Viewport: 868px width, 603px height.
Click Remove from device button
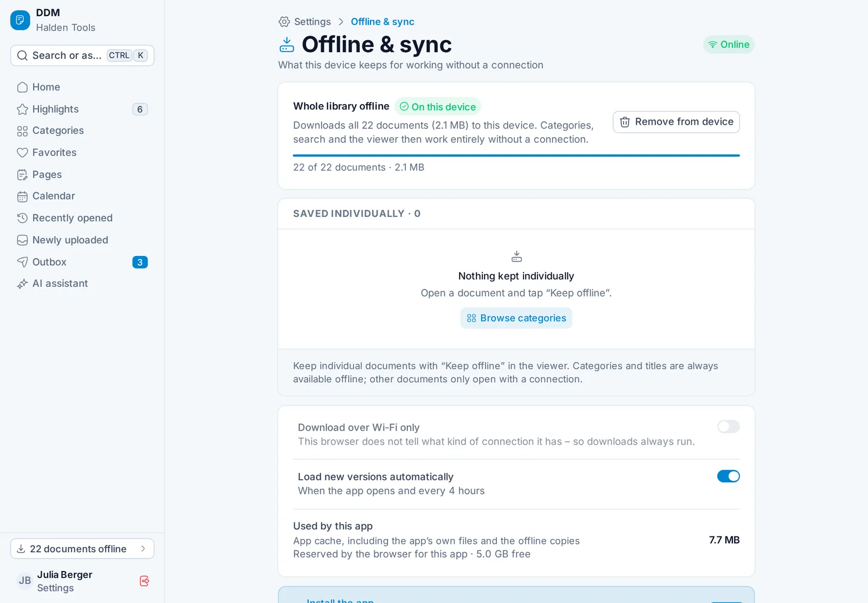676,122
